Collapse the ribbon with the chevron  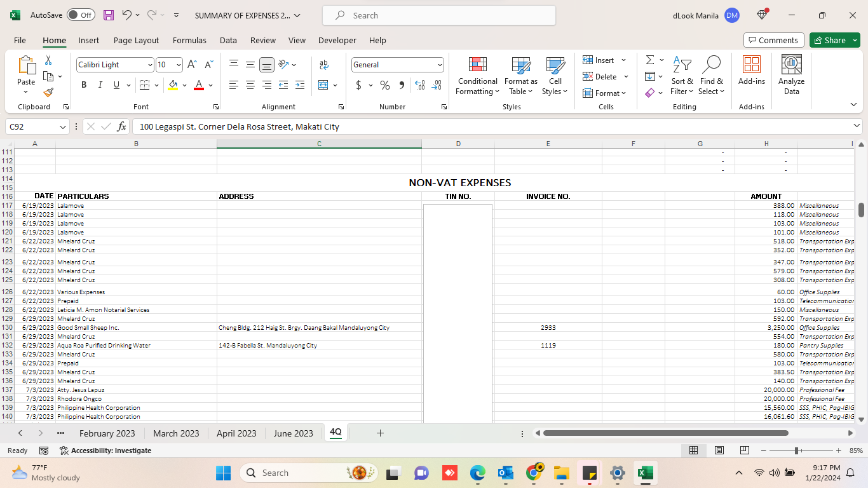pyautogui.click(x=853, y=105)
